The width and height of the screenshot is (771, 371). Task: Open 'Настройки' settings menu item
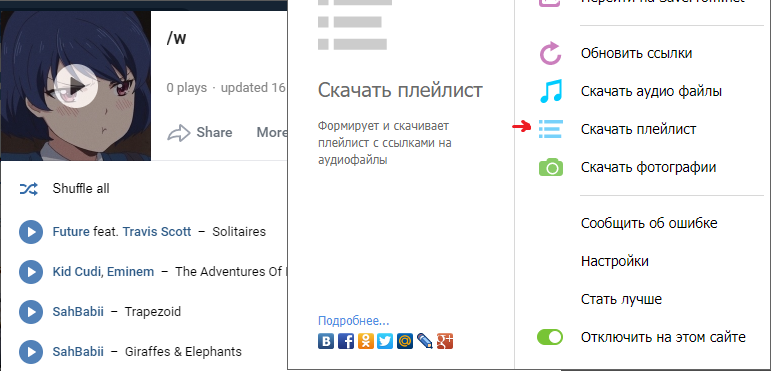point(615,261)
